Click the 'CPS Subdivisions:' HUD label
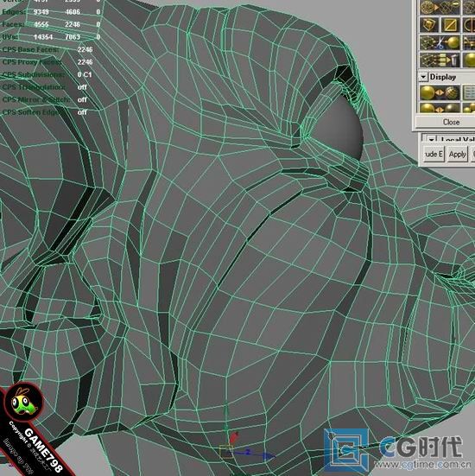 34,74
